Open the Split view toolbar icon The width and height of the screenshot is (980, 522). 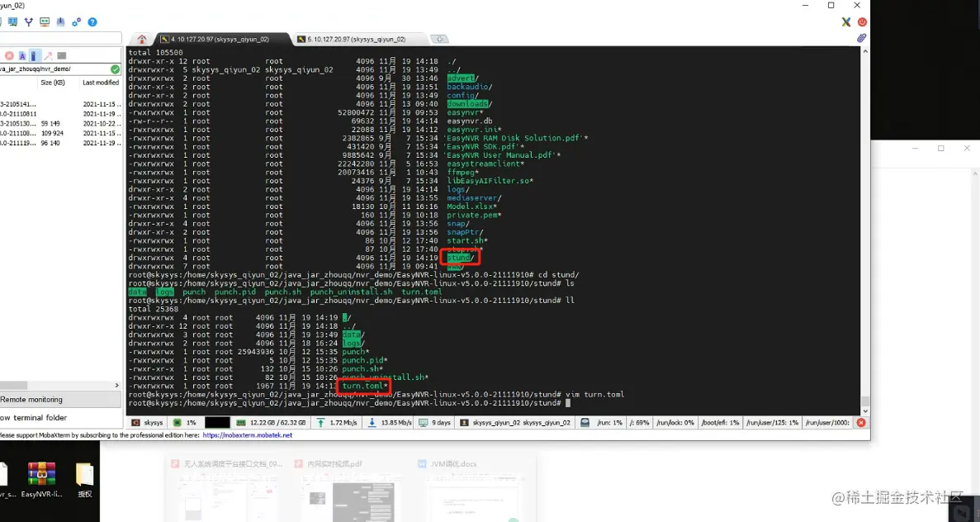[x=12, y=21]
